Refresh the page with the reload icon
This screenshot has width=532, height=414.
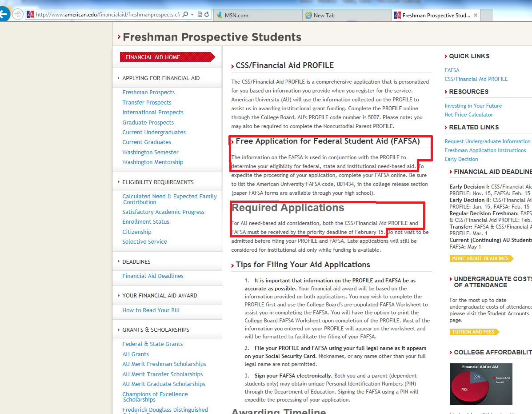pos(207,15)
